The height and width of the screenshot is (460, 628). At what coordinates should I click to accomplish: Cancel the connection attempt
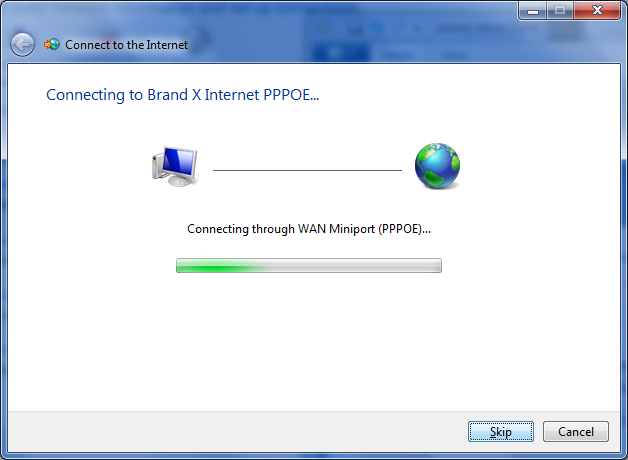[576, 432]
